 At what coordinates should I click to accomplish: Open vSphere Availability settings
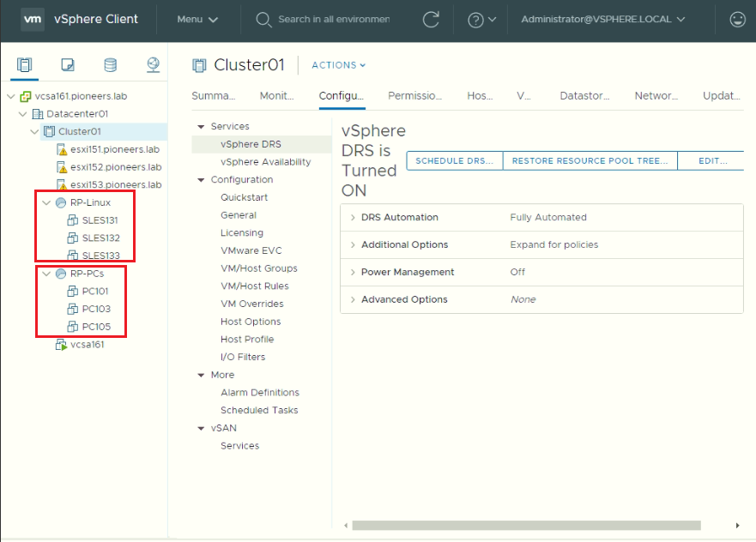click(266, 162)
